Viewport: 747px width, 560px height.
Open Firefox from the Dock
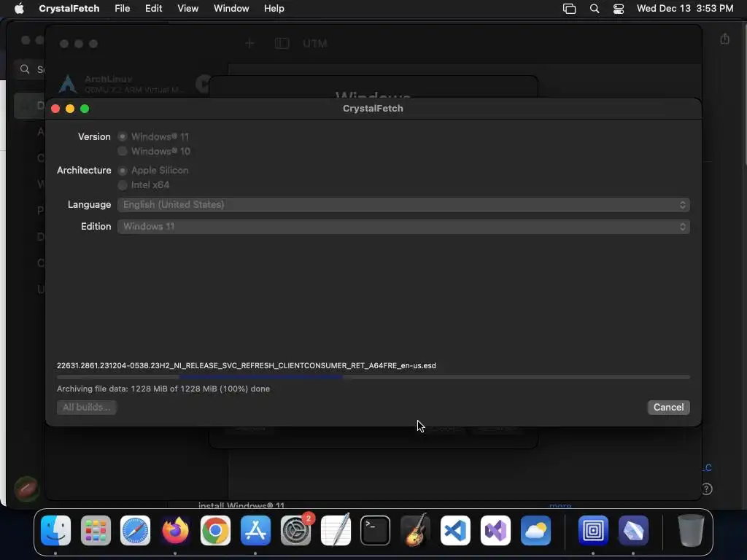pos(175,531)
